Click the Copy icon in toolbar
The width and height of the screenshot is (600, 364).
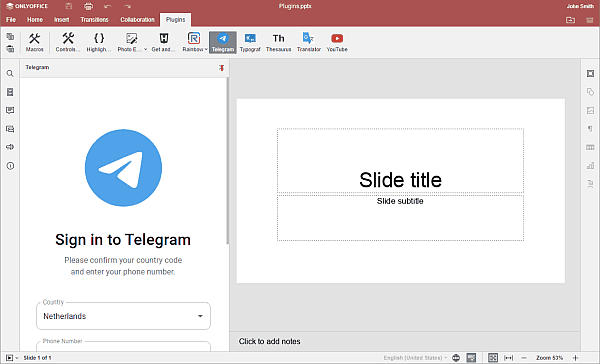click(x=10, y=36)
